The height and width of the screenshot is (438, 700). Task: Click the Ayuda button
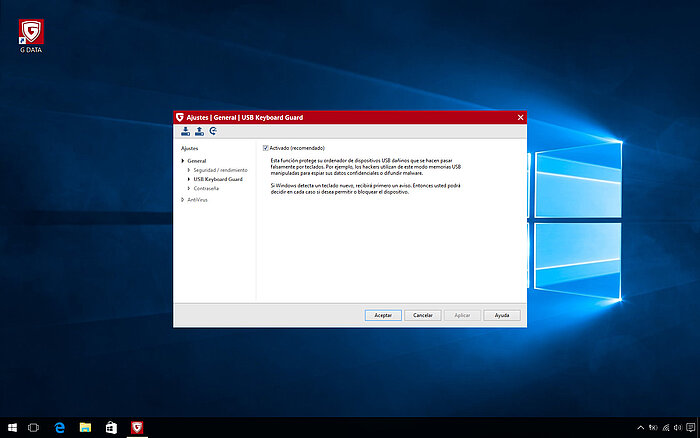(x=502, y=314)
